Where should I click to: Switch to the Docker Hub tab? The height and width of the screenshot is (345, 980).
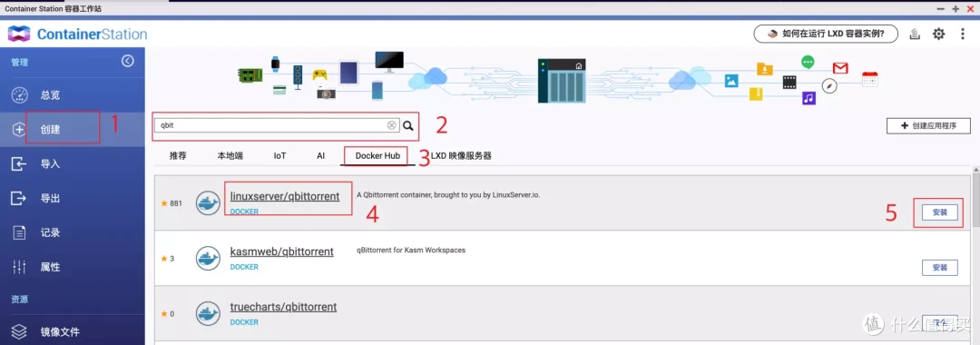[x=377, y=155]
